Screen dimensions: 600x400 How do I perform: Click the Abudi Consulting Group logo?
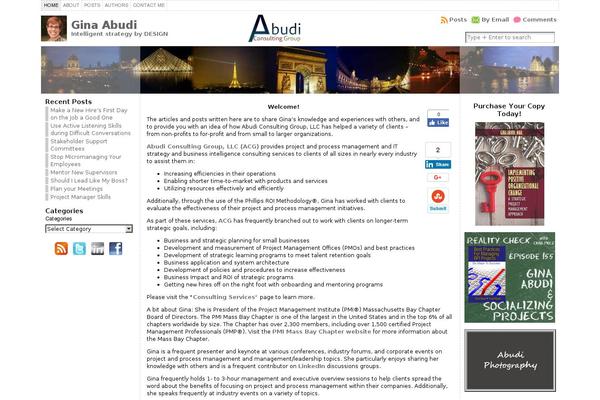[x=275, y=28]
